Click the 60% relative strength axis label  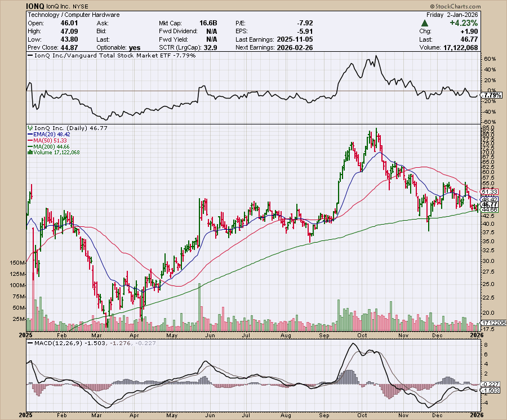[490, 59]
